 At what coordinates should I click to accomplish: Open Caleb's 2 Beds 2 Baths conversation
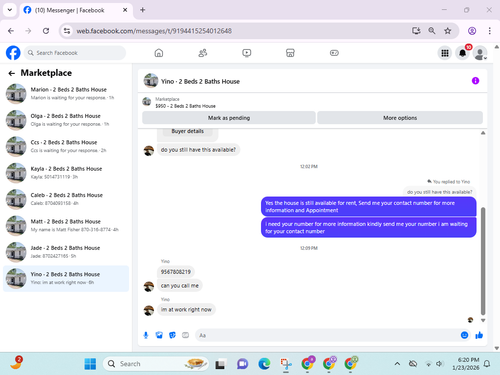click(66, 199)
